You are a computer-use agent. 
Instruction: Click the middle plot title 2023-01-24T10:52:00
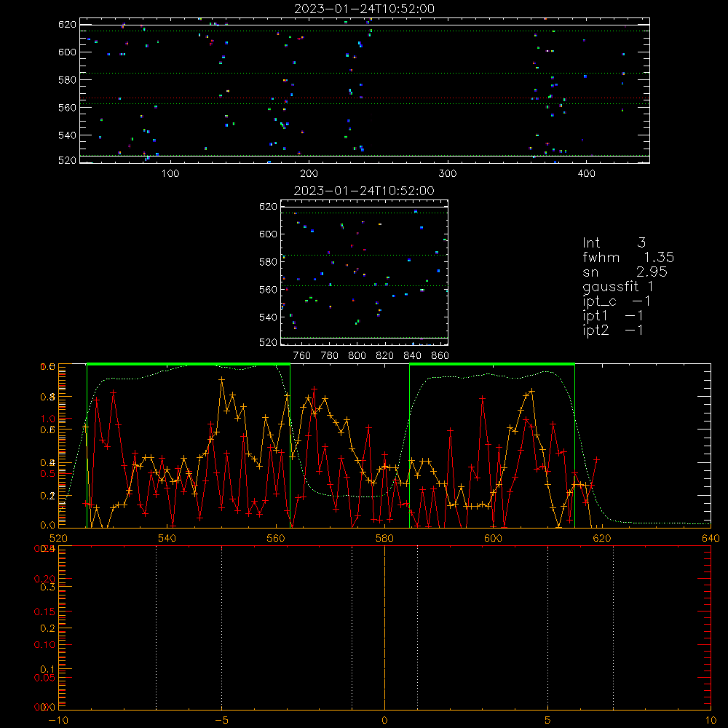coord(364,191)
